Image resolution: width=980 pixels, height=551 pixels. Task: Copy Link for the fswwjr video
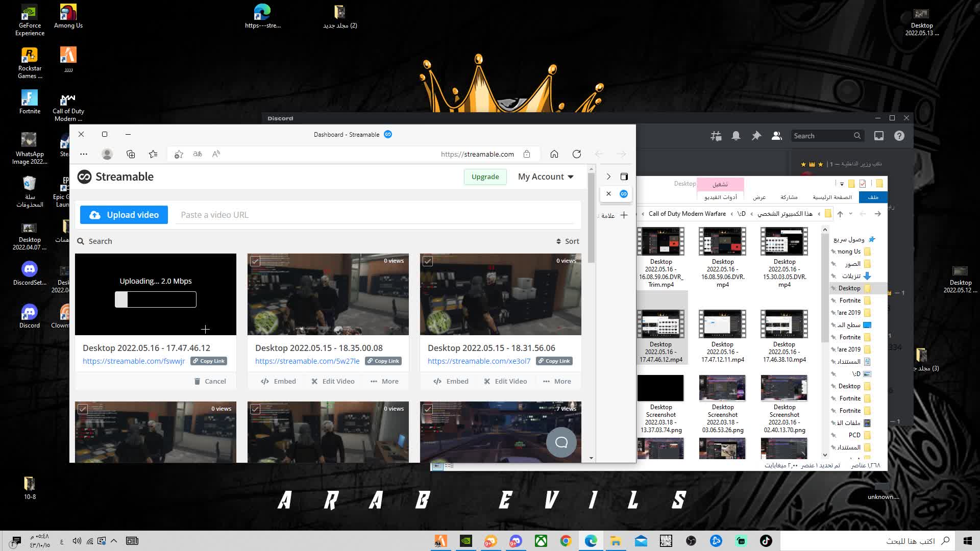(208, 361)
